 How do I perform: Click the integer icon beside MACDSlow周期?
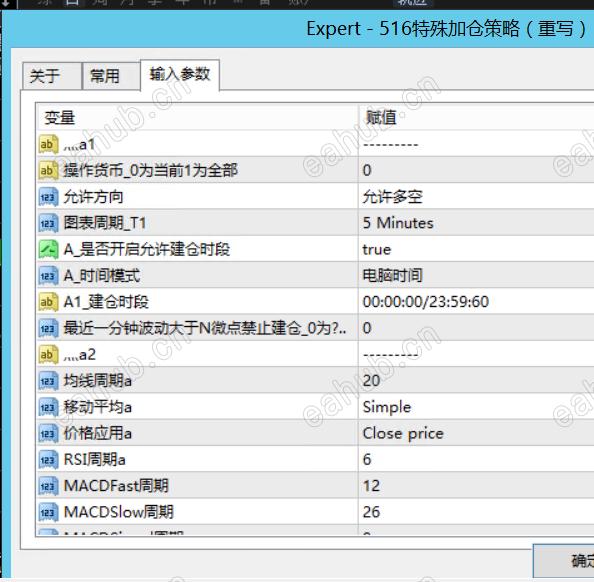point(48,512)
